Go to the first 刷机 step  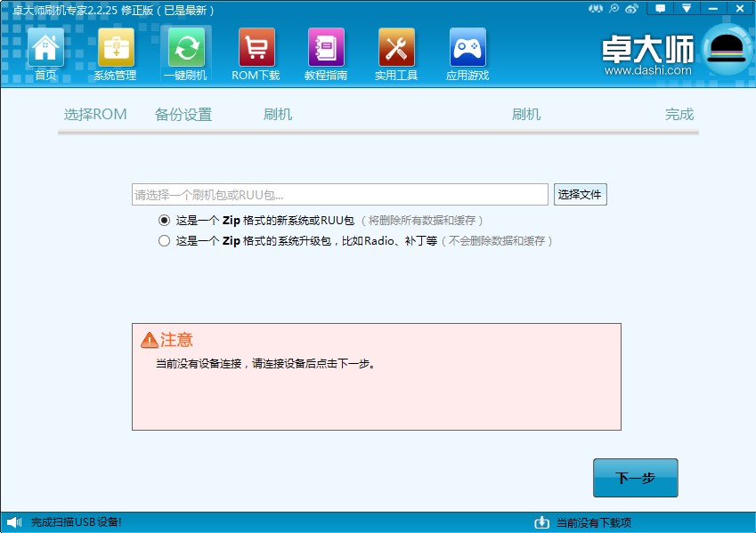click(278, 114)
